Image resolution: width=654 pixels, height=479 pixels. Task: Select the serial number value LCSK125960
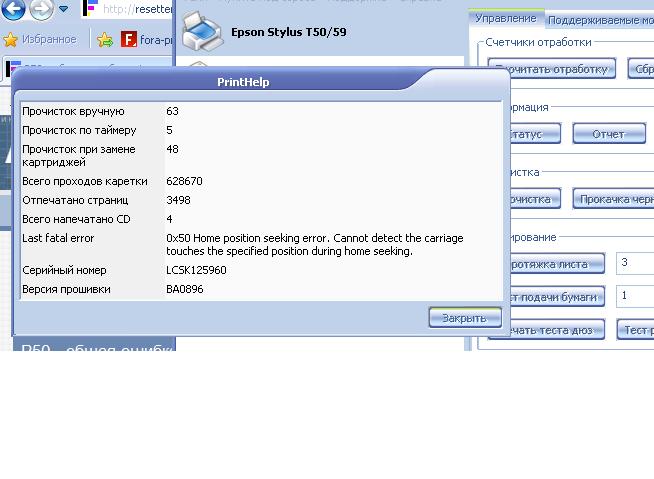coord(196,270)
